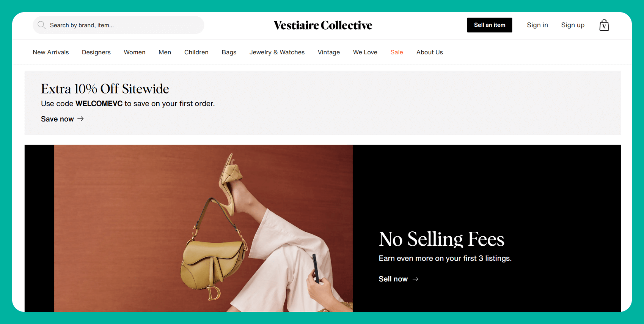The height and width of the screenshot is (324, 644).
Task: Open the Sign up link
Action: click(573, 25)
